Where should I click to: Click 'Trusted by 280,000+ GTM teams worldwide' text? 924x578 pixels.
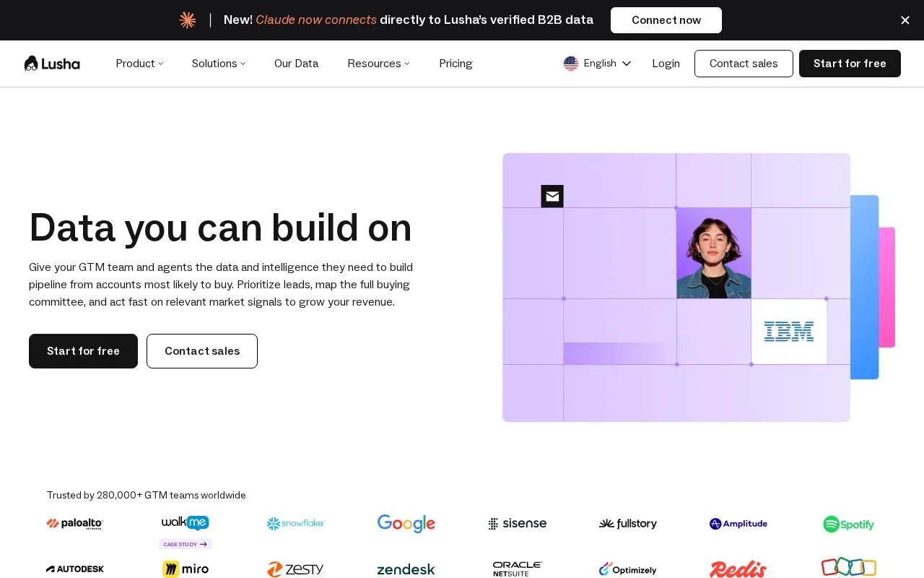click(147, 495)
